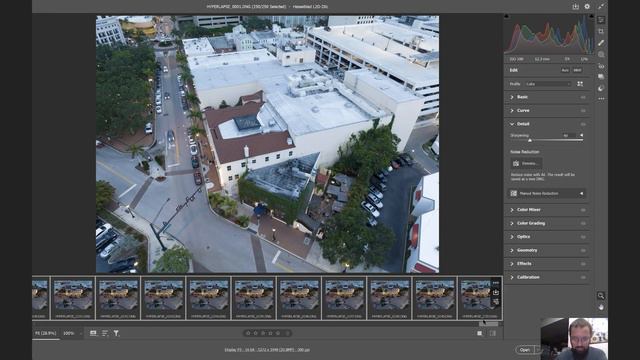Select the Healing brush tool

click(601, 43)
